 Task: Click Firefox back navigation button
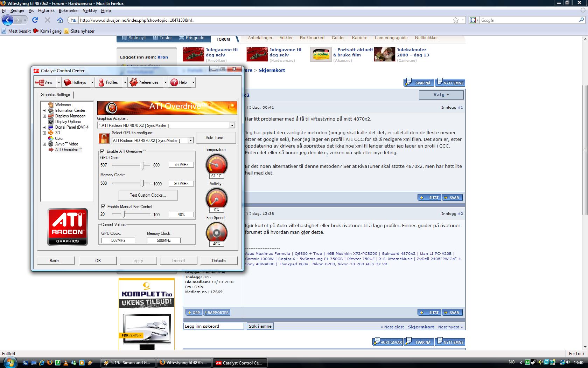click(x=7, y=20)
